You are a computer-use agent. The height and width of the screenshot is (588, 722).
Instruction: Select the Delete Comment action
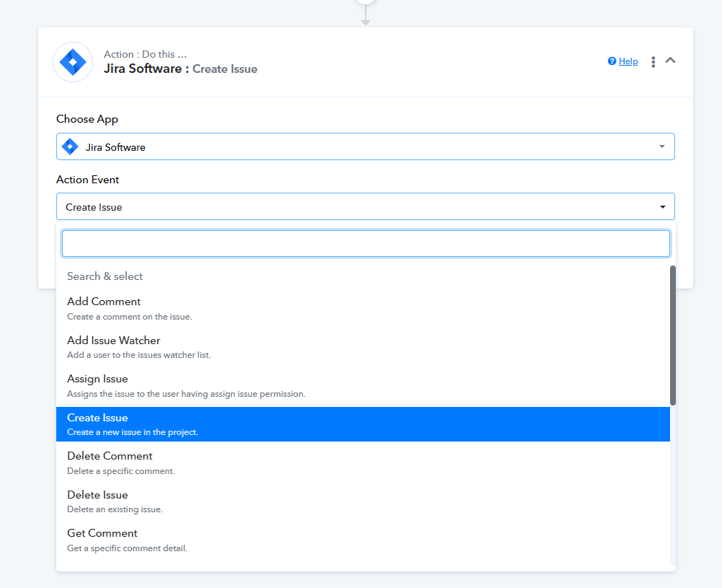[x=110, y=456]
